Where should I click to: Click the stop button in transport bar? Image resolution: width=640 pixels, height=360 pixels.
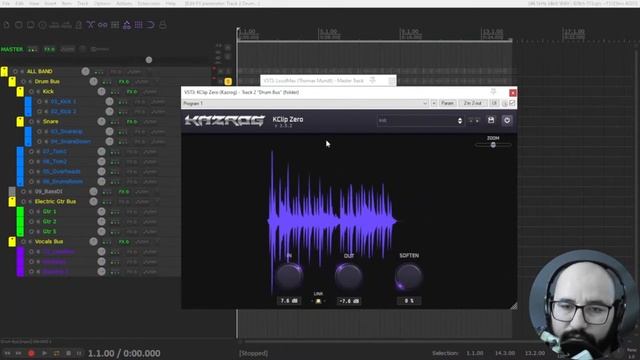click(68, 353)
